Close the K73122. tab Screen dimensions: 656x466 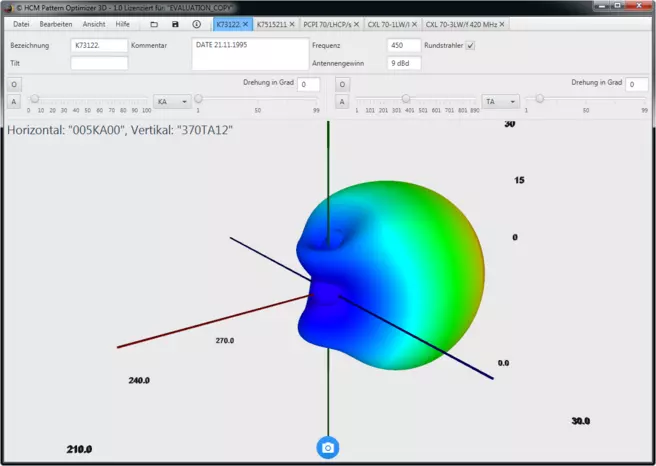(x=246, y=24)
